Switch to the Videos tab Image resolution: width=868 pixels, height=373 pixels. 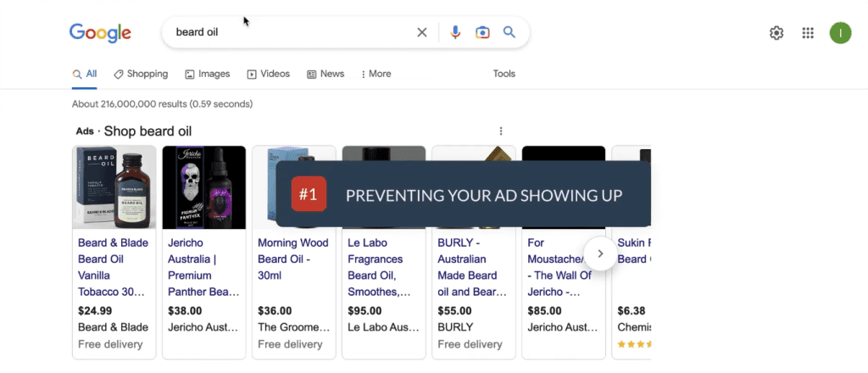point(269,74)
